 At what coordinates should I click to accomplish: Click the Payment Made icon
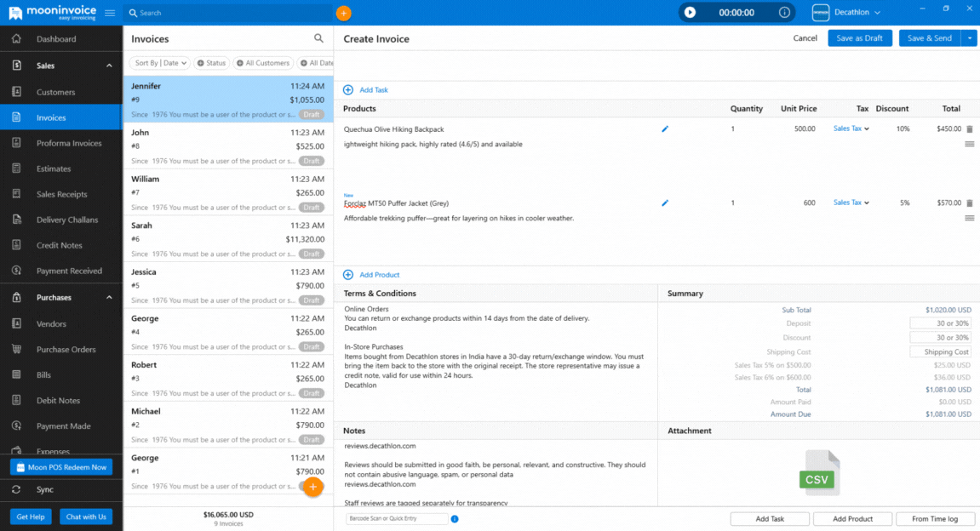[x=17, y=426]
